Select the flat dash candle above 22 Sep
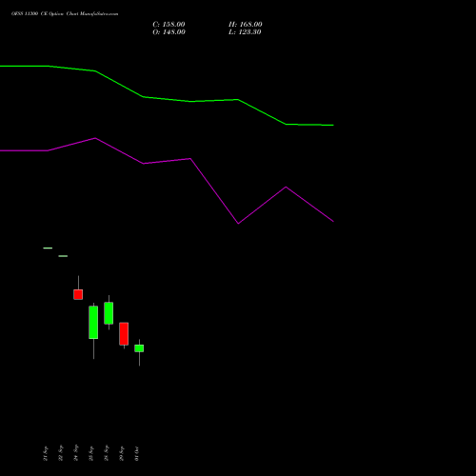The image size is (476, 476). pos(63,256)
